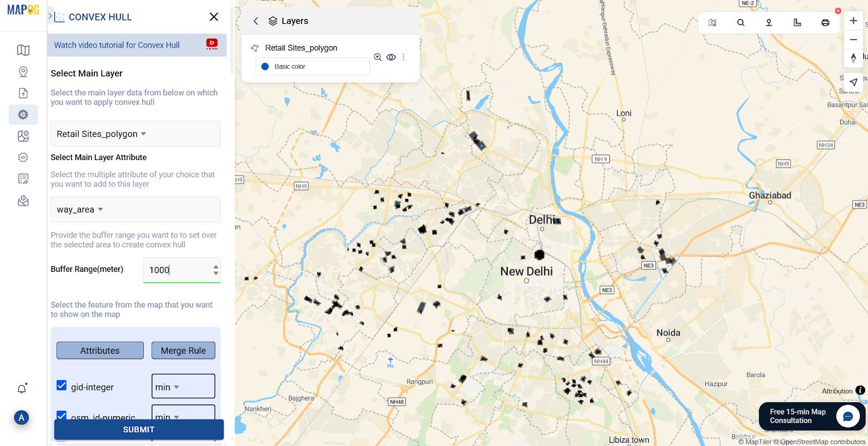Image resolution: width=868 pixels, height=446 pixels.
Task: Open the map-with-pin sidebar icon
Action: tap(23, 136)
